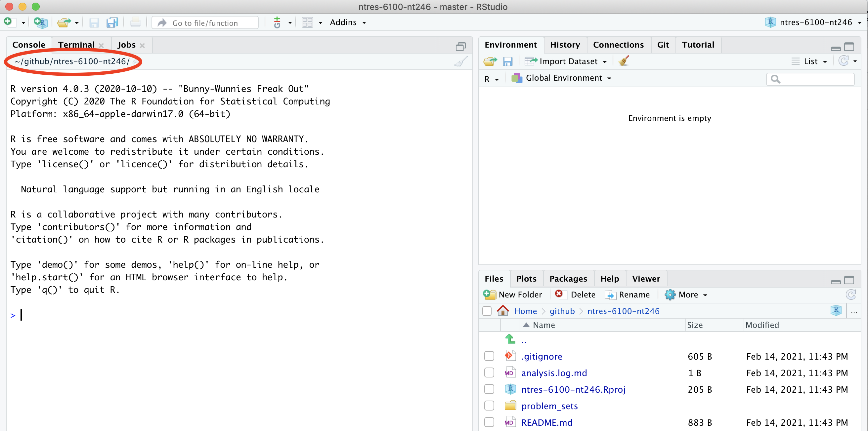The height and width of the screenshot is (431, 868).
Task: Open the Global Environment dropdown
Action: coord(562,78)
